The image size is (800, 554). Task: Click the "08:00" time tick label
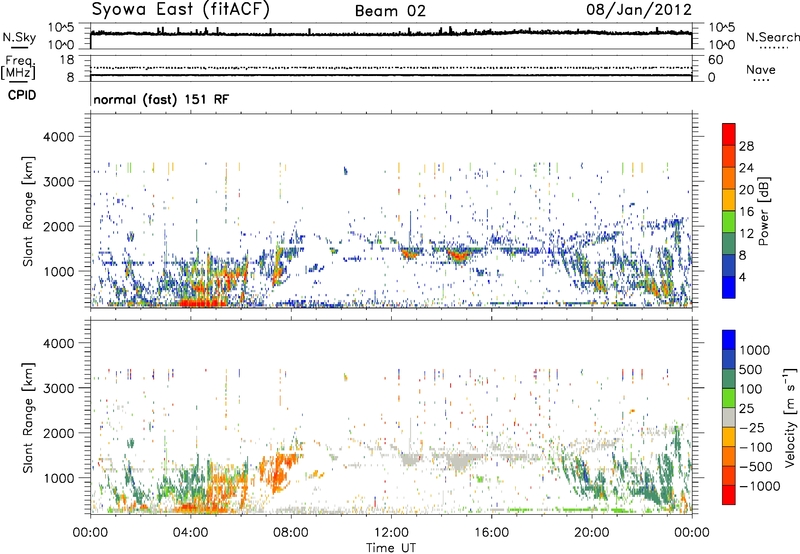click(291, 533)
